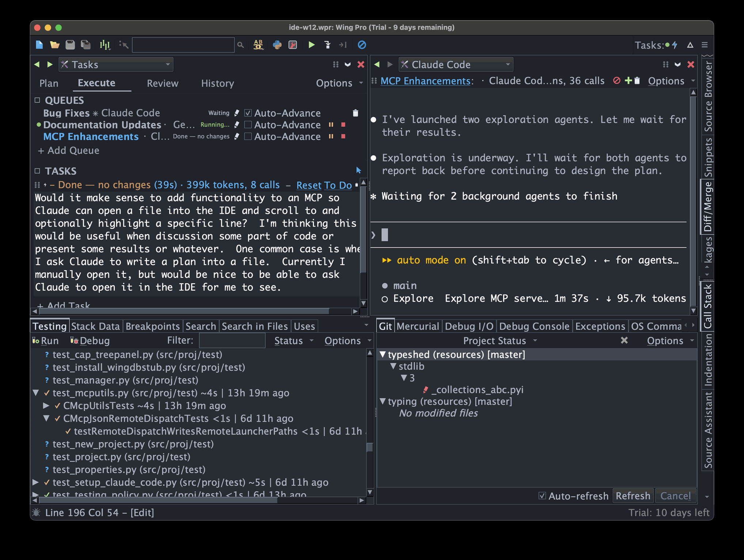Click the Reset To Do link

coord(324,185)
